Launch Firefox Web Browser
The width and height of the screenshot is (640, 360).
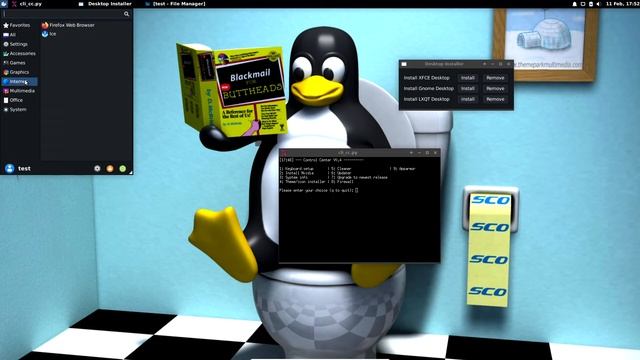click(68, 25)
